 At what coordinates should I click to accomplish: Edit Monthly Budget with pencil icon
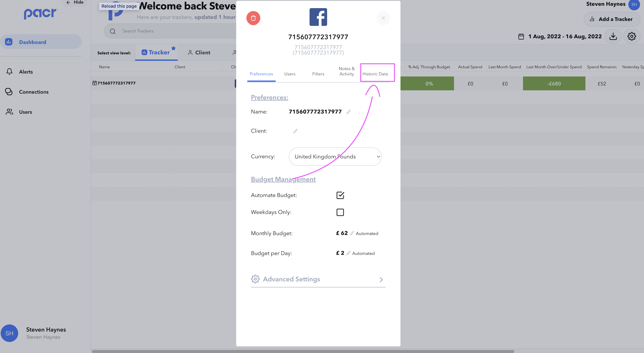pyautogui.click(x=352, y=233)
